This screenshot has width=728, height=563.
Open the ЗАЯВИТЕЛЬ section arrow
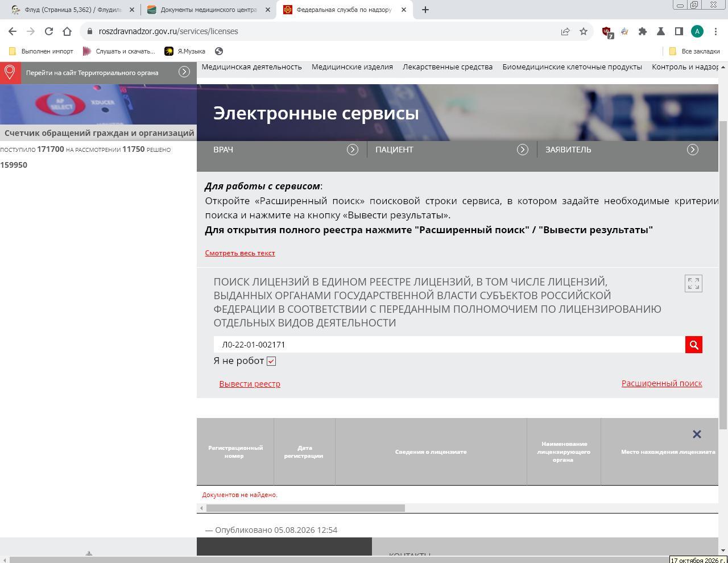click(x=692, y=150)
